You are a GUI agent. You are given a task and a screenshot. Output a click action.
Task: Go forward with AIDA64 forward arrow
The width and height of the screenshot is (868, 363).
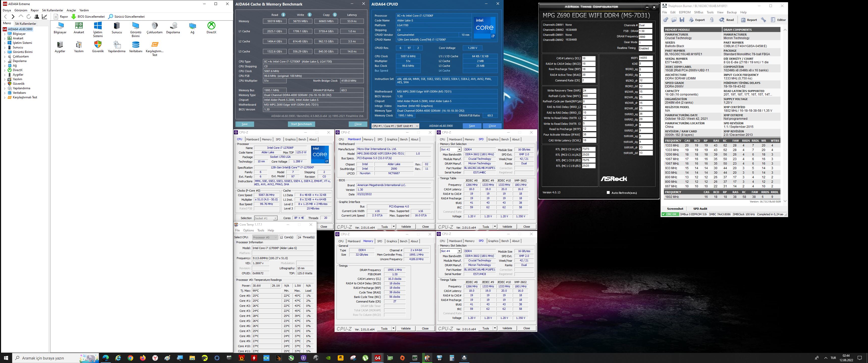coord(13,16)
